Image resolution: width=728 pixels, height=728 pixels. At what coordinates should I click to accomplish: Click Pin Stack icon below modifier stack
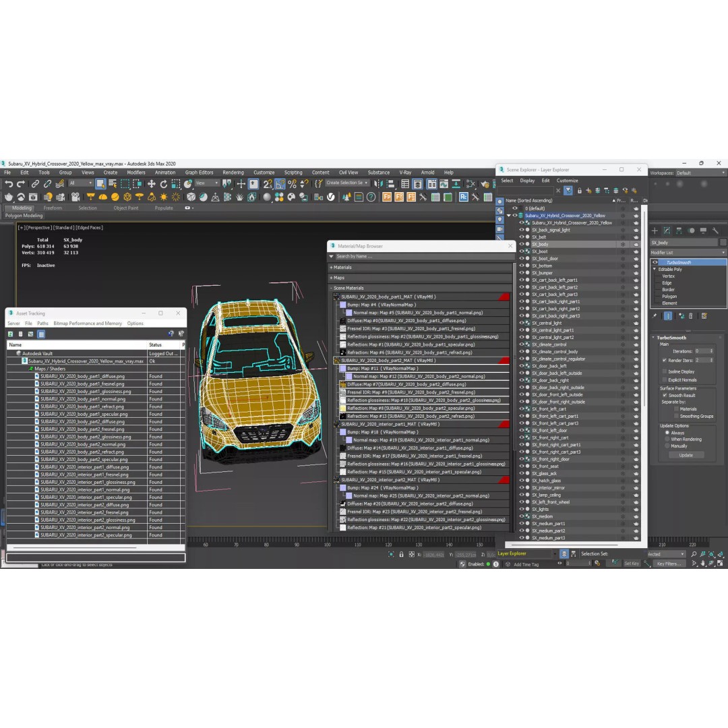click(655, 316)
